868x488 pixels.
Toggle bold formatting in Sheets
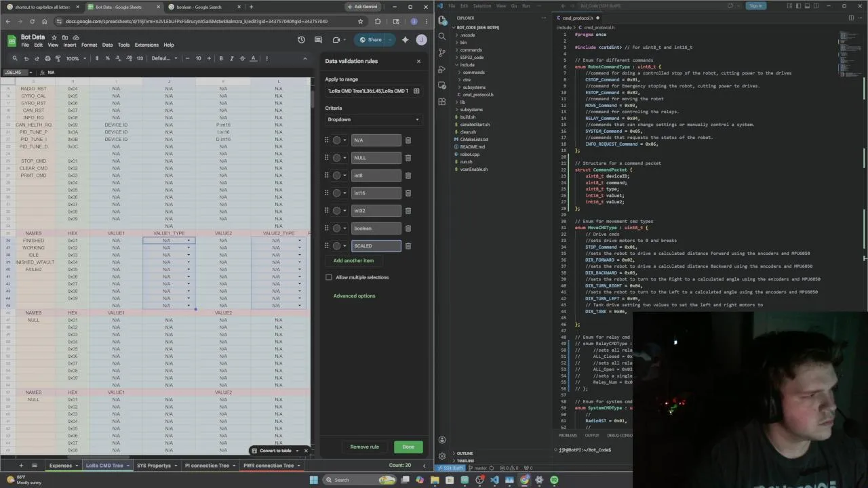(x=221, y=58)
